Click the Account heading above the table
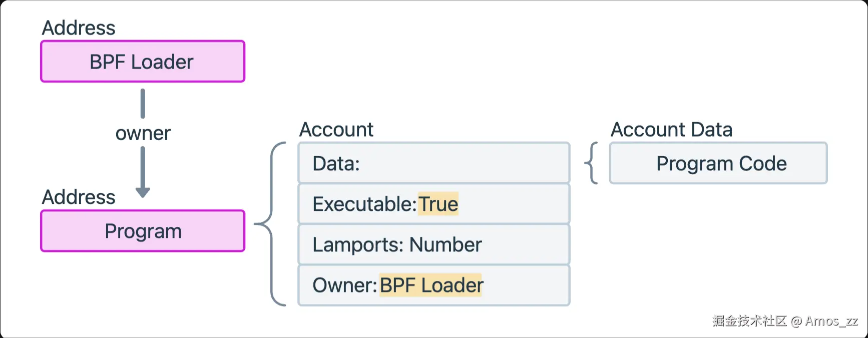868x338 pixels. click(336, 130)
